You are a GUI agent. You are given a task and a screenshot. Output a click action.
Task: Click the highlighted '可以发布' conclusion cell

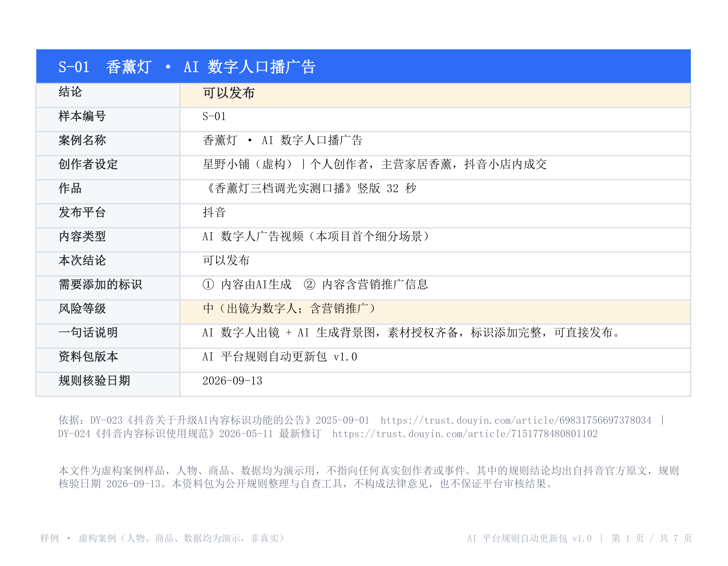coord(435,95)
